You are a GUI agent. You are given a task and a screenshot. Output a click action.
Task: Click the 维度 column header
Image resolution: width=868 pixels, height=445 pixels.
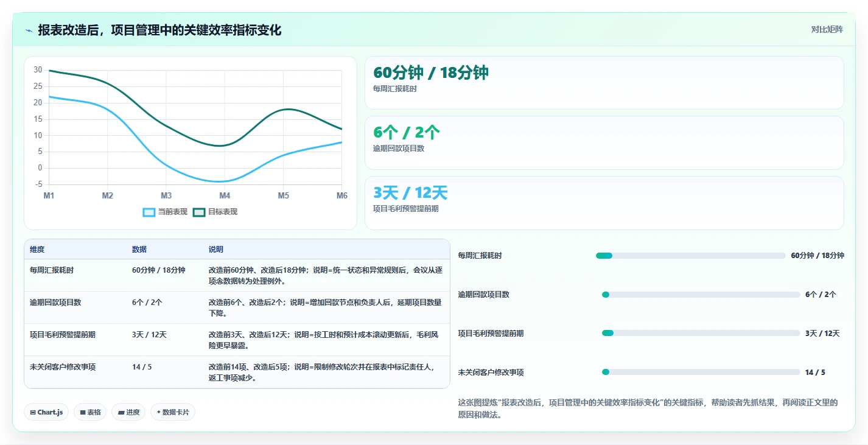[x=37, y=250]
